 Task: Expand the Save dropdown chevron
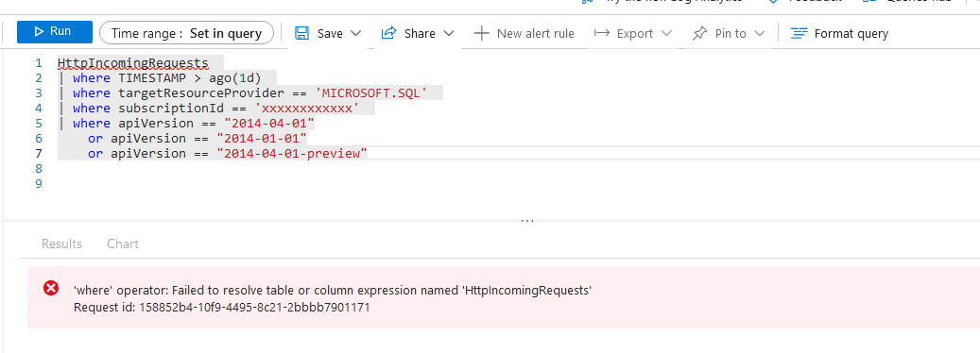click(x=355, y=33)
